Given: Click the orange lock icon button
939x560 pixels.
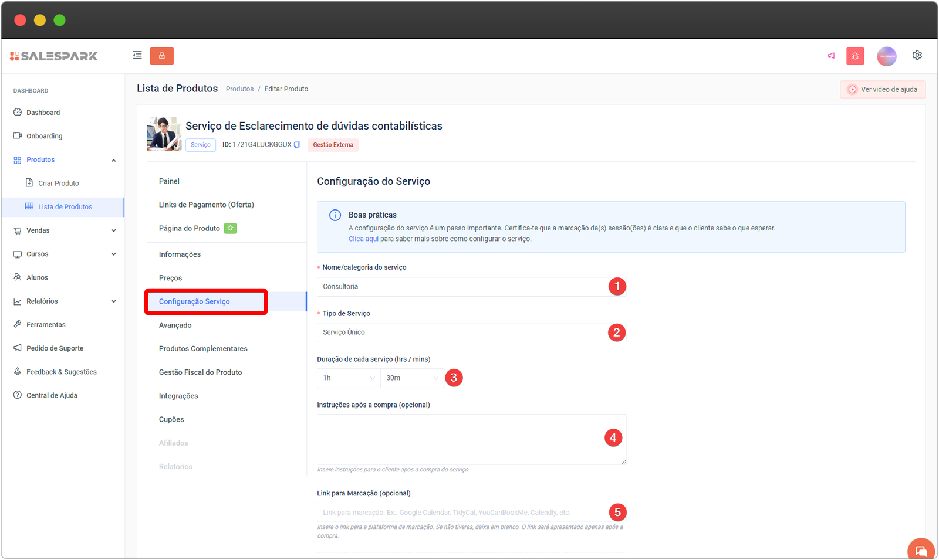Looking at the screenshot, I should tap(161, 56).
